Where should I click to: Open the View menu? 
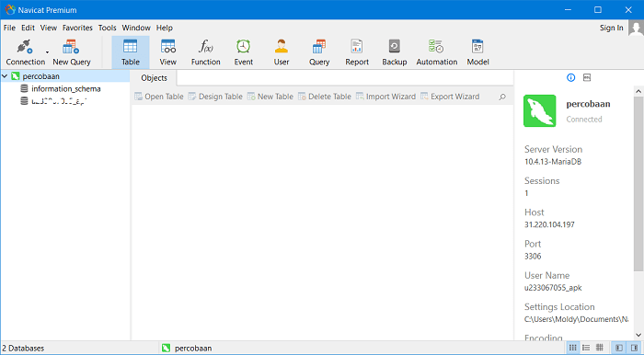point(49,28)
